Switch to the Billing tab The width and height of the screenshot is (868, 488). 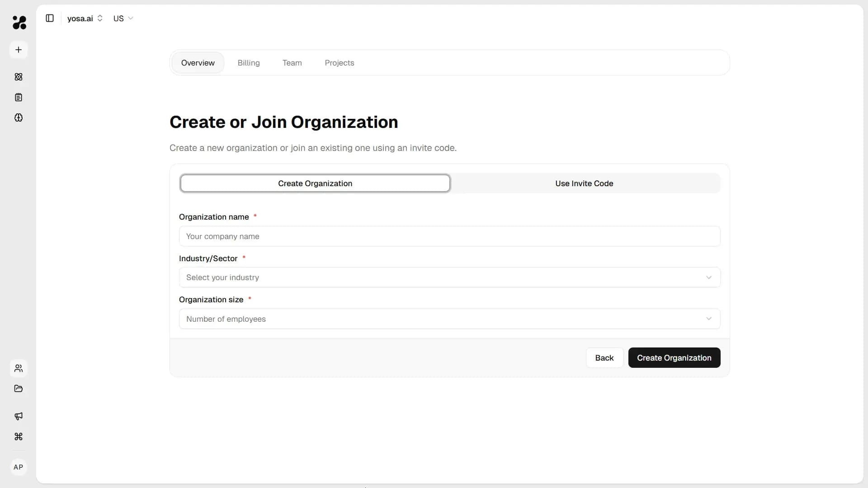249,63
